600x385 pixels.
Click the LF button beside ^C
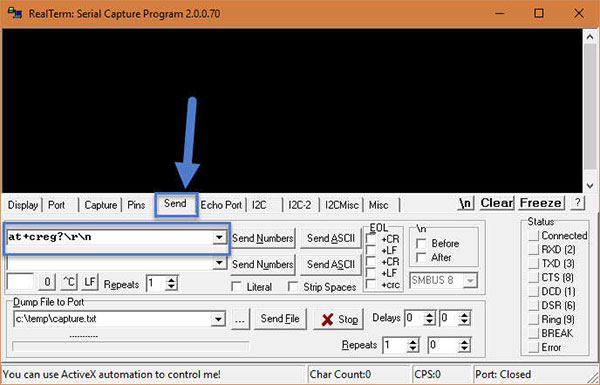click(90, 282)
